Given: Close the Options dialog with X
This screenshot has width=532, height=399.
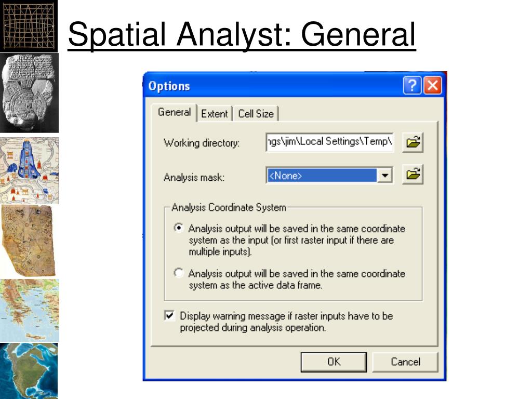Looking at the screenshot, I should pyautogui.click(x=433, y=85).
